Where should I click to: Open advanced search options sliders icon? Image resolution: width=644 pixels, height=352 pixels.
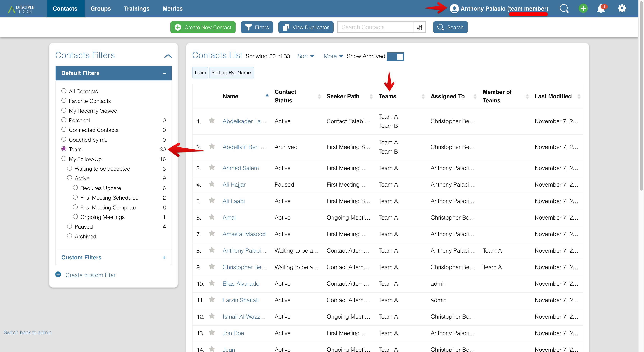420,27
